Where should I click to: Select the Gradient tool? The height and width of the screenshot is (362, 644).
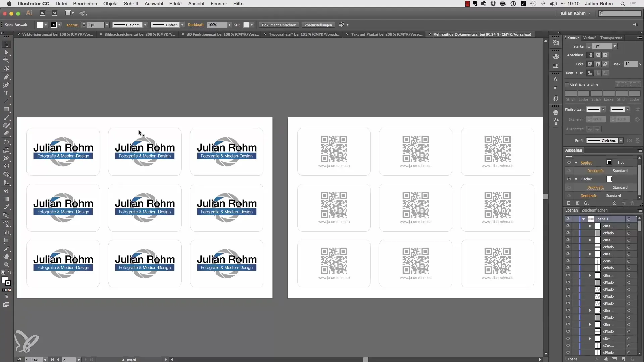point(6,199)
